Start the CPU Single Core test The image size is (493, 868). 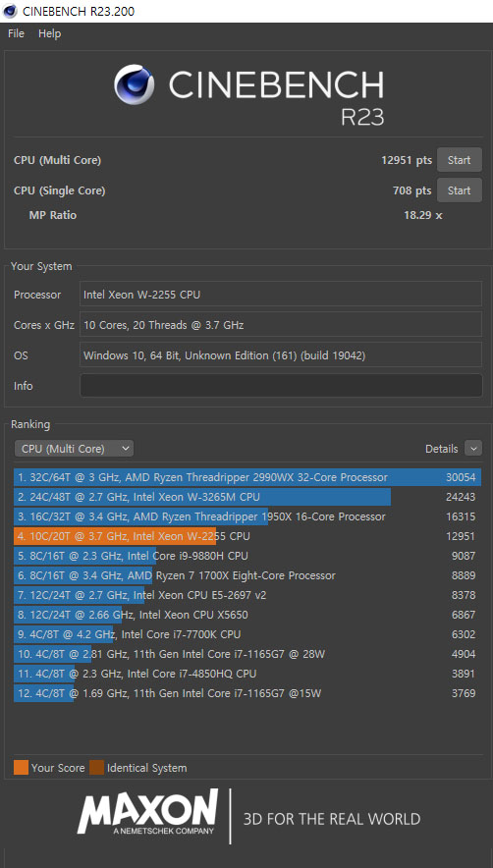(x=460, y=190)
